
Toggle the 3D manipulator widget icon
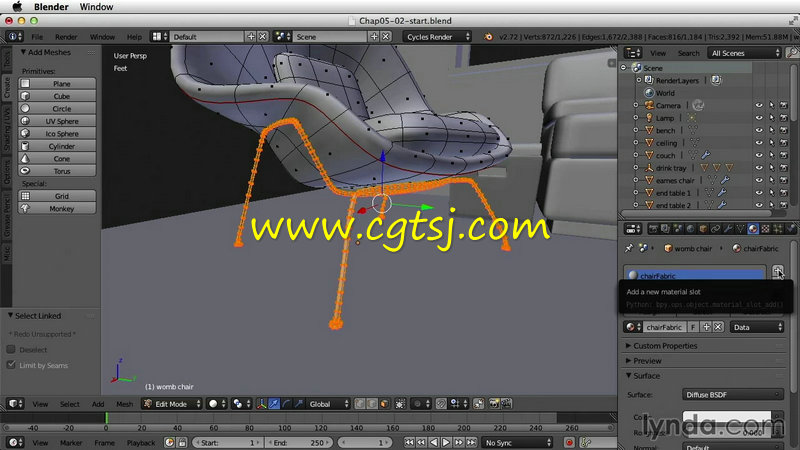coord(261,404)
